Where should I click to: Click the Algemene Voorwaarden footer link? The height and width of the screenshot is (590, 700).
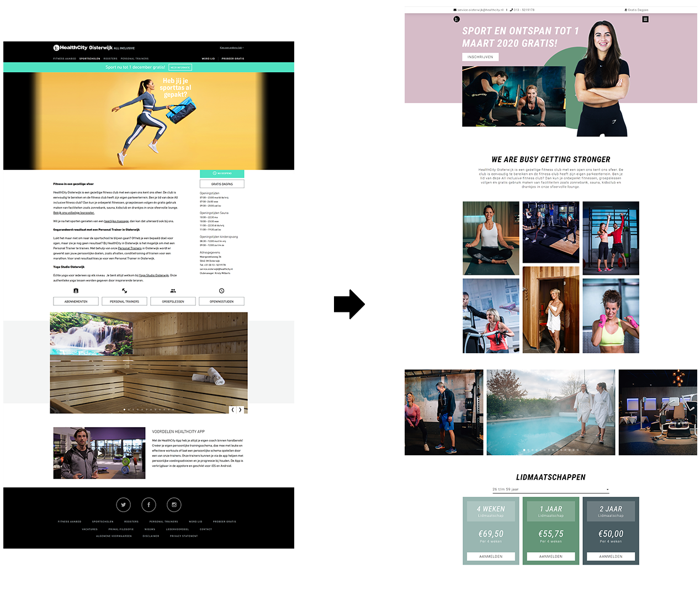tap(114, 536)
